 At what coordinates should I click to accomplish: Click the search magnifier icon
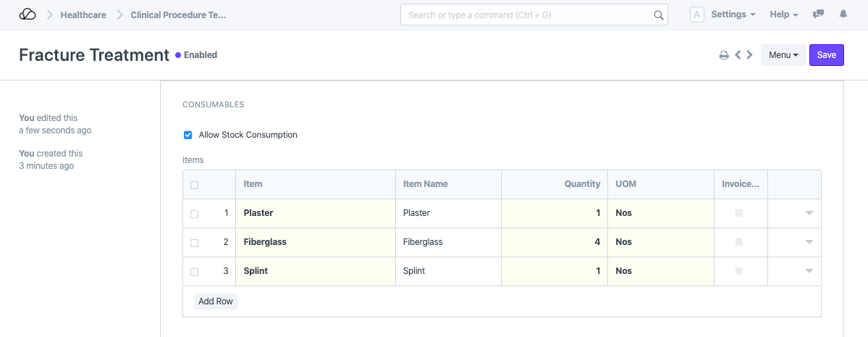[658, 14]
